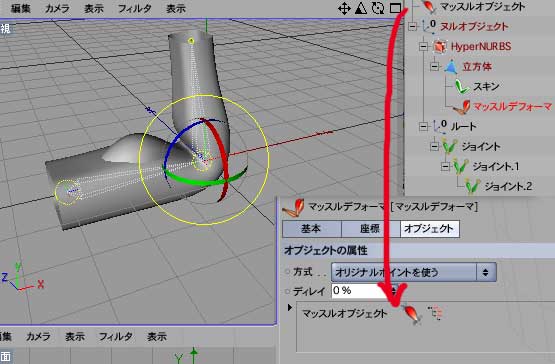Click the ディレイ 0 % input field
Screen dimensions: 555x364
[361, 291]
